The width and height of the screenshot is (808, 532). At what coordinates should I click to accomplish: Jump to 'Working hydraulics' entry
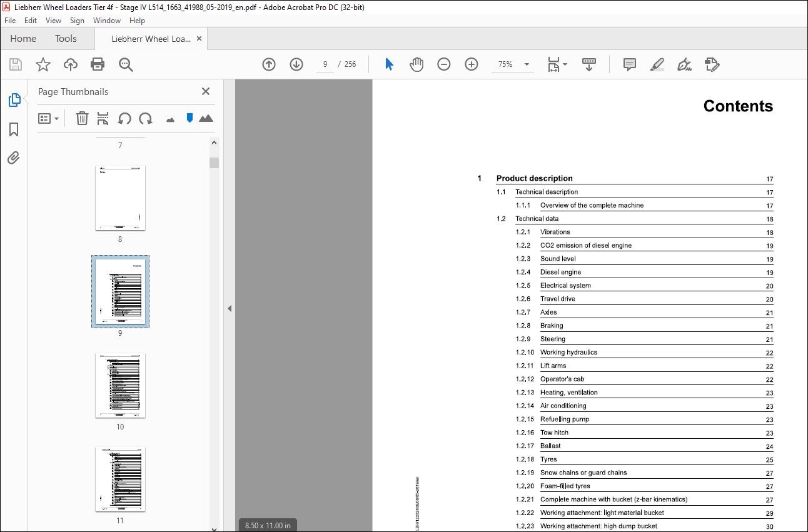tap(568, 353)
